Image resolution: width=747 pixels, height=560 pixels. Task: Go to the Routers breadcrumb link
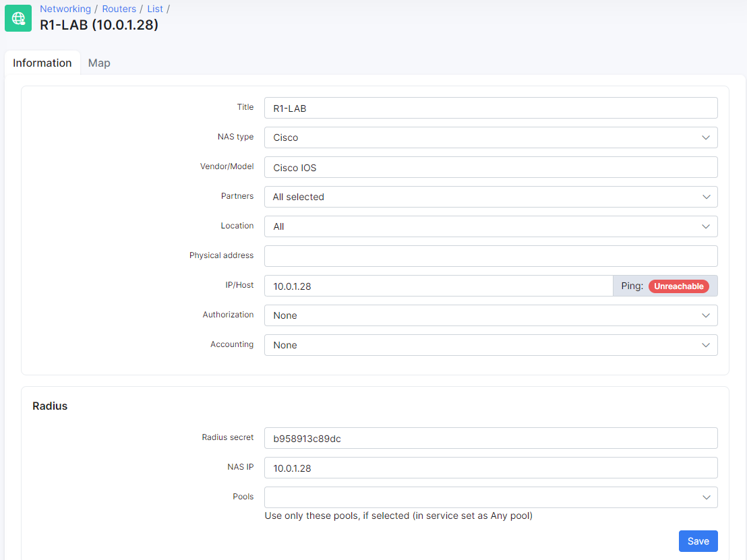[x=119, y=9]
